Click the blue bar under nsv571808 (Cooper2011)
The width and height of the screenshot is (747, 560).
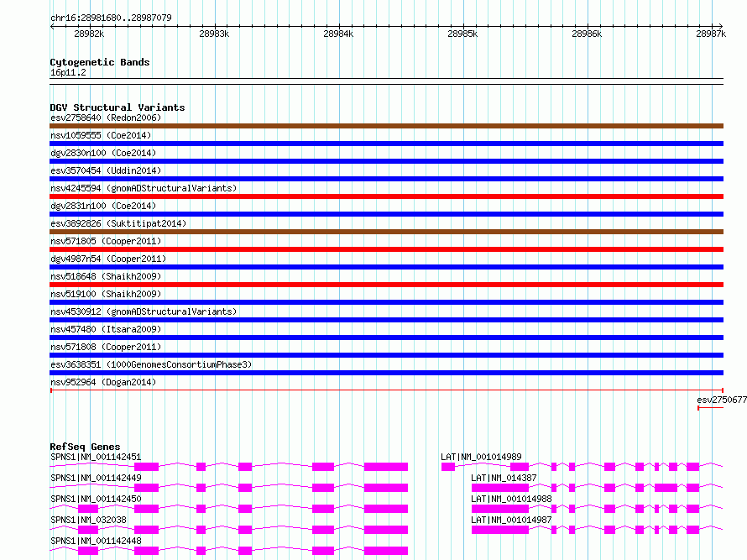pos(386,355)
